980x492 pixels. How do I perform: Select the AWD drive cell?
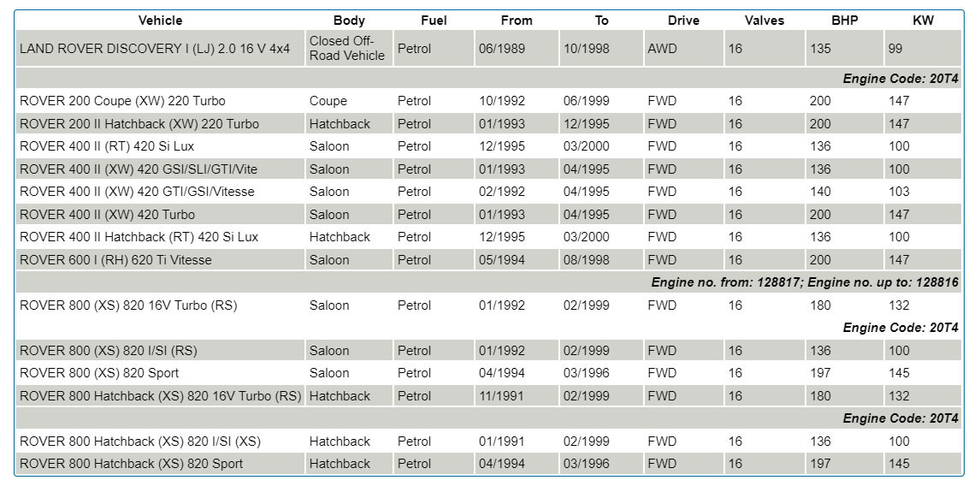(662, 49)
